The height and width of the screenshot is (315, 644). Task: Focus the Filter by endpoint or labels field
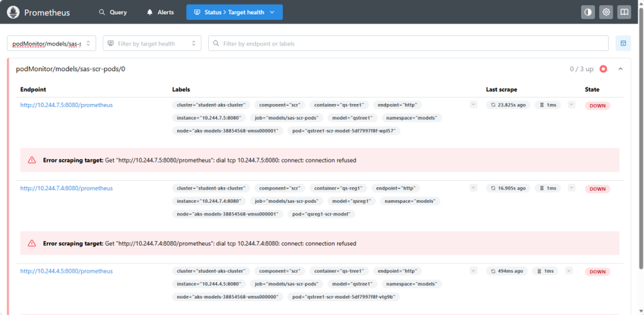tap(408, 44)
